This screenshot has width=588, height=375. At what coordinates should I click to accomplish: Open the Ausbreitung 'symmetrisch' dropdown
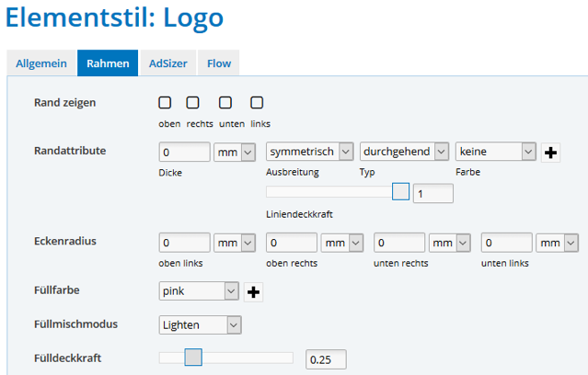(x=310, y=152)
